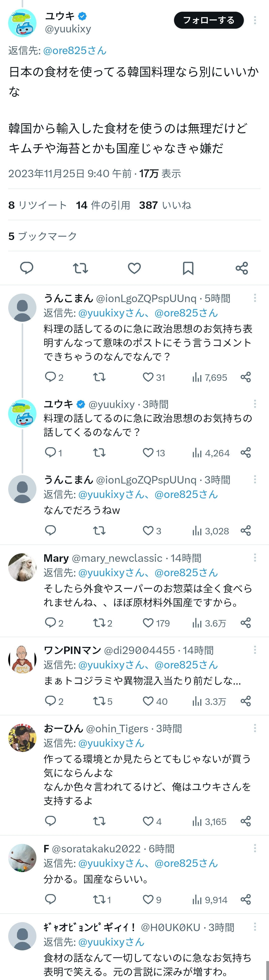Click the フォローする button
The height and width of the screenshot is (980, 269).
point(208,20)
